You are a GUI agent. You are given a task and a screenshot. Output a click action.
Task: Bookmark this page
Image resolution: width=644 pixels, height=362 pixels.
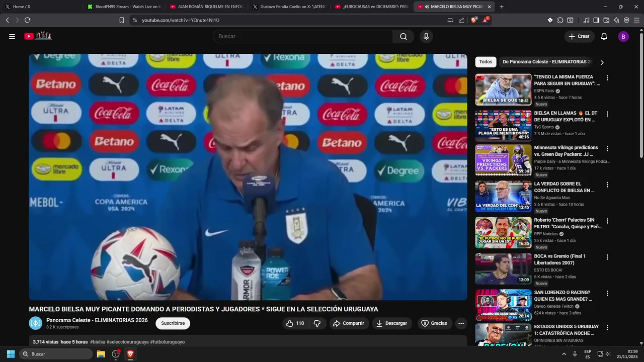121,20
